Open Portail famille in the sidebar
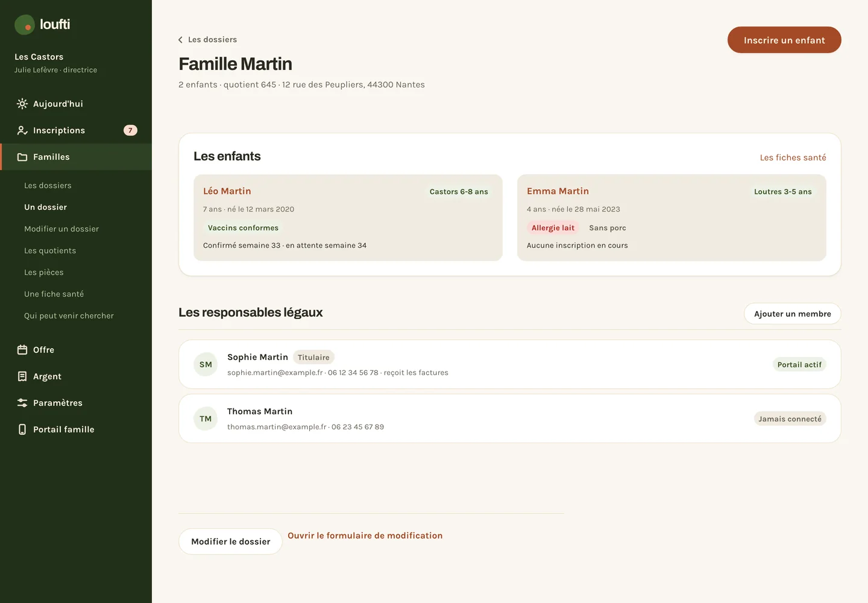This screenshot has width=868, height=603. tap(76, 429)
